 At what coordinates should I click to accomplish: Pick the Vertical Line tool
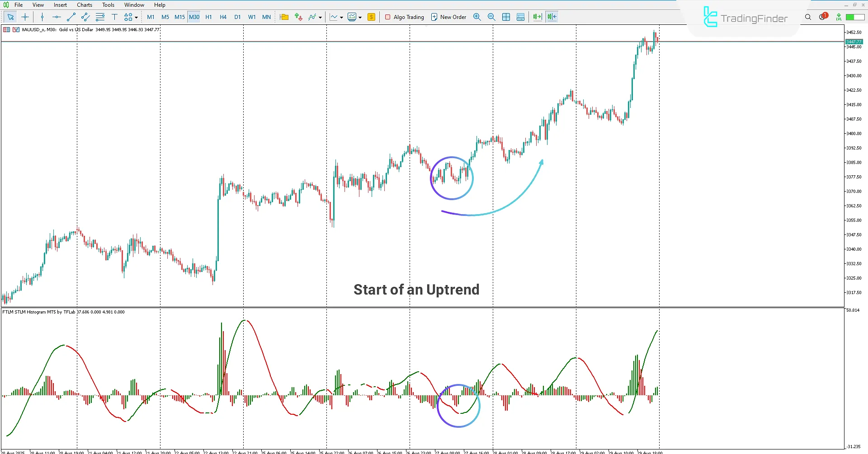pos(42,17)
